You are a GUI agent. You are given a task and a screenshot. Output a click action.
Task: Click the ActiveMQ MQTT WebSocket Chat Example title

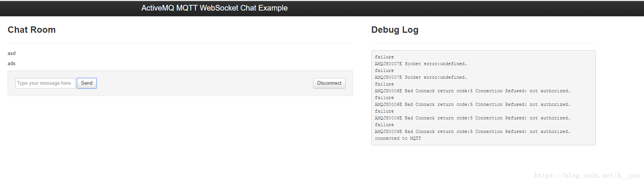[x=214, y=8]
